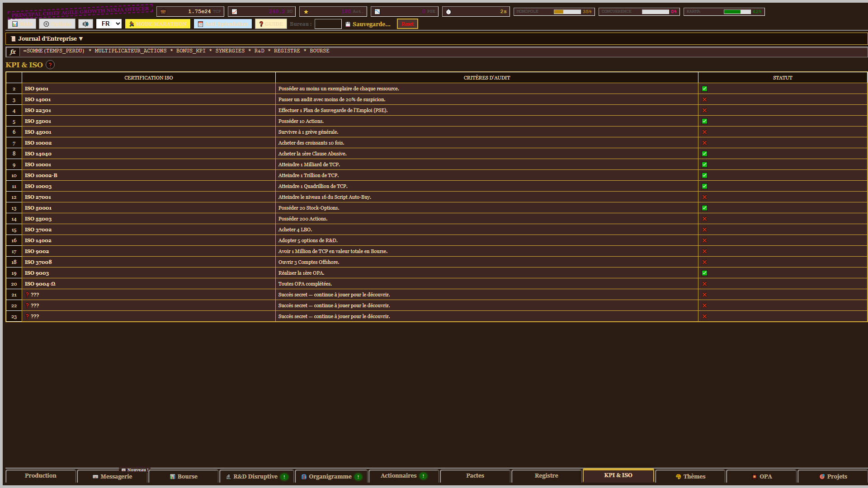The image size is (868, 488).
Task: Open the Guide button
Action: 271,24
